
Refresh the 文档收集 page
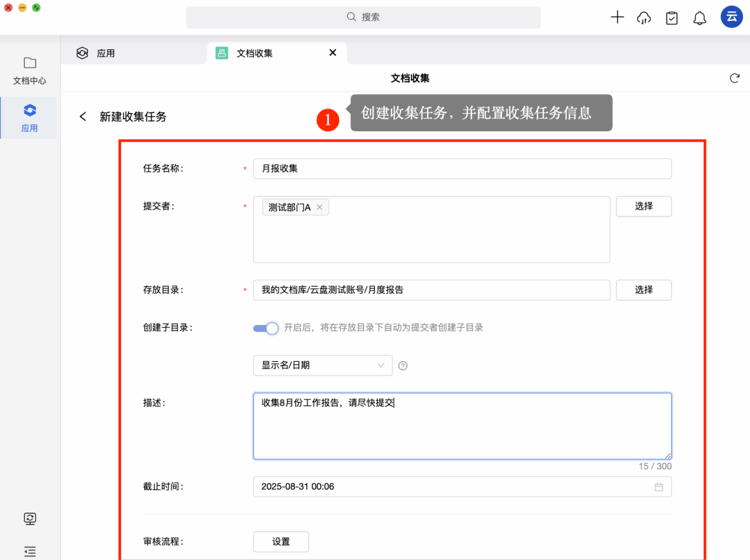pos(734,78)
